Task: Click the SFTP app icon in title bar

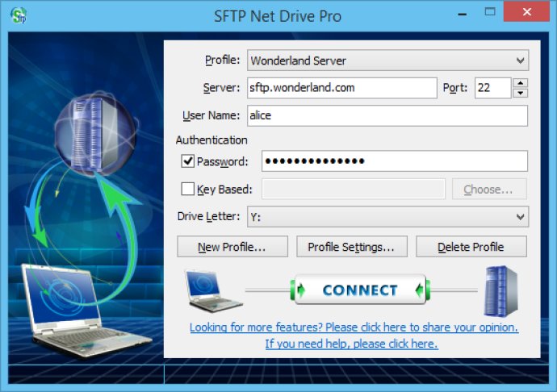Action: click(19, 15)
